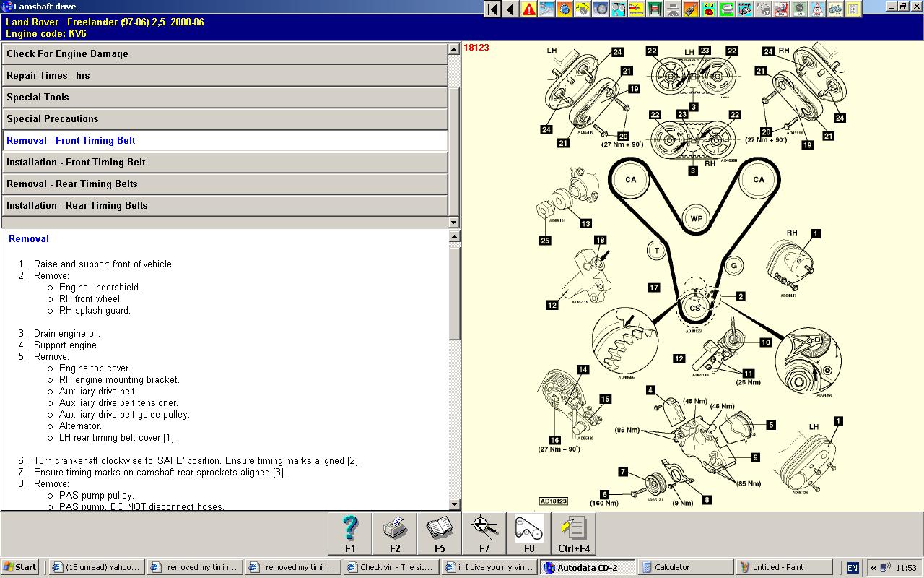Select Installation - Front Timing Belt
This screenshot has height=578, width=924.
[224, 163]
